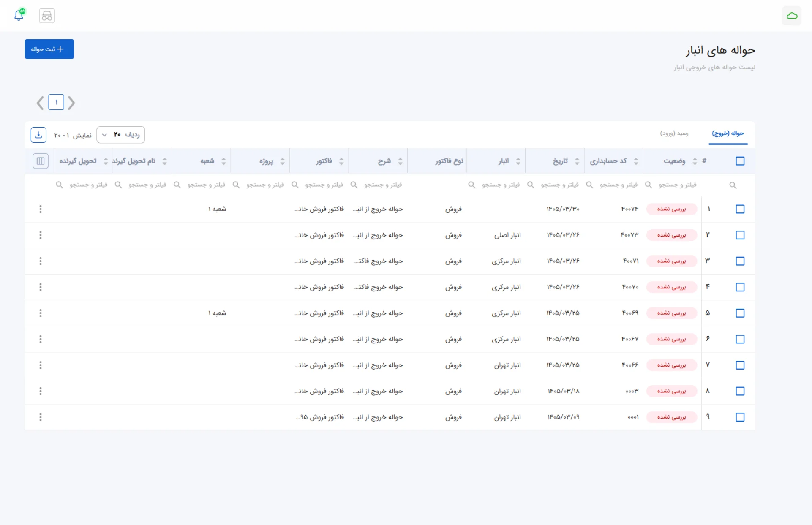Sort by شرح column arrows

coord(401,161)
